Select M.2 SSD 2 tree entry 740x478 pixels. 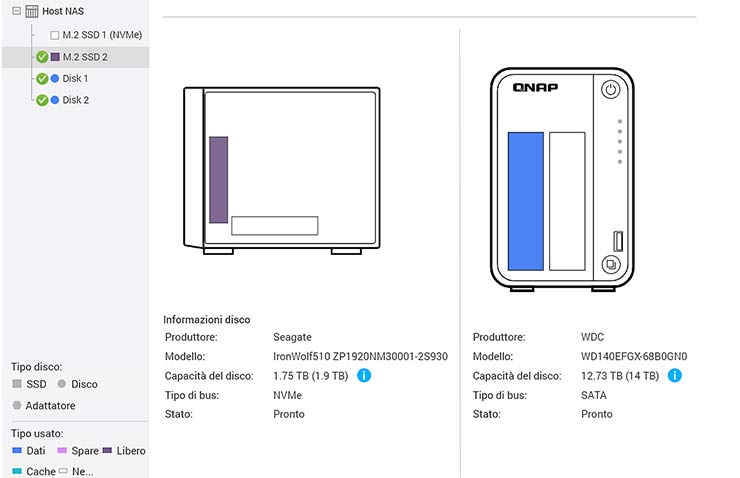(85, 57)
